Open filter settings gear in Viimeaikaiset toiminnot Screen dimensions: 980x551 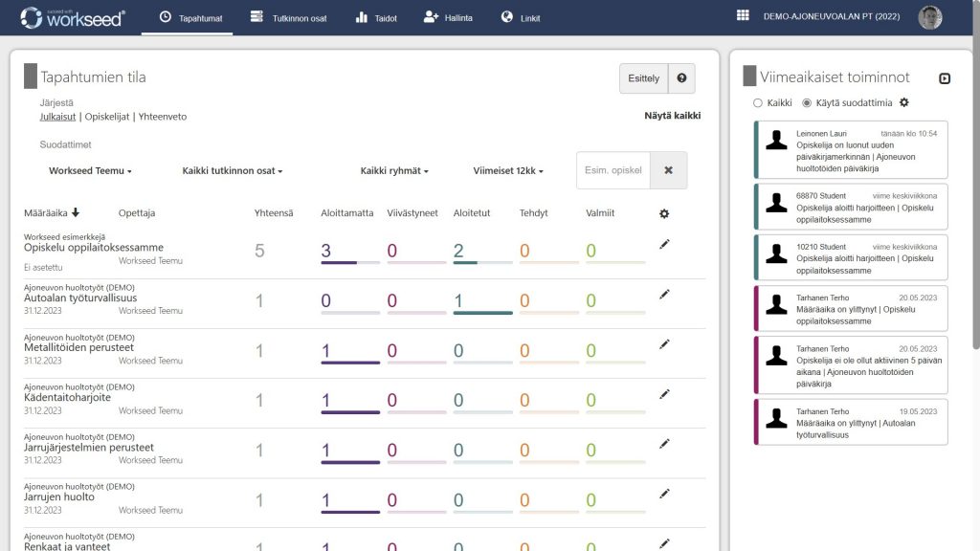pos(903,102)
